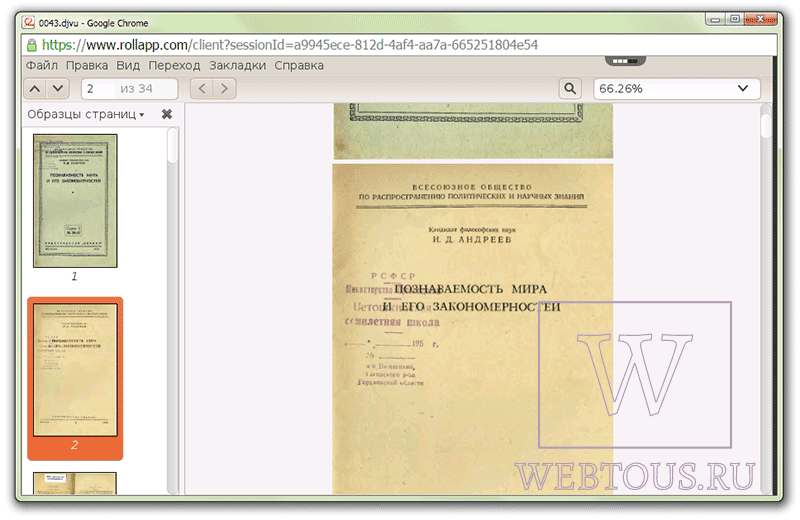
Task: Open search with magnifier icon
Action: (570, 89)
